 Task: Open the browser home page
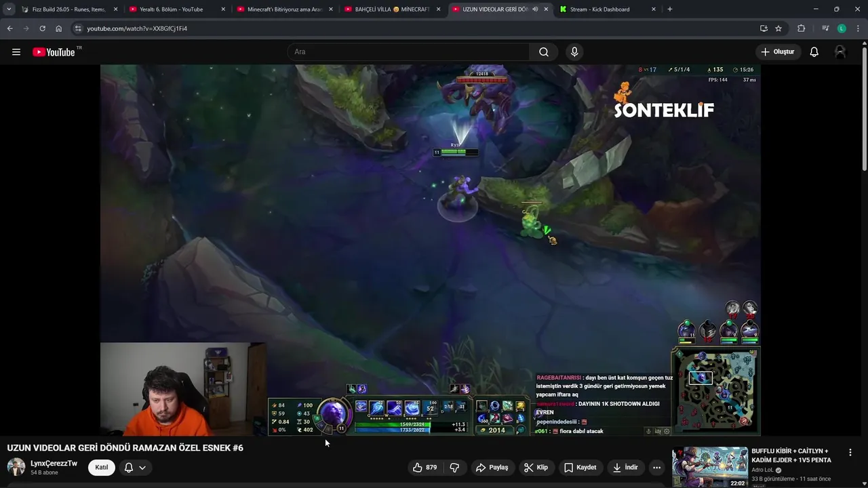[x=58, y=28]
